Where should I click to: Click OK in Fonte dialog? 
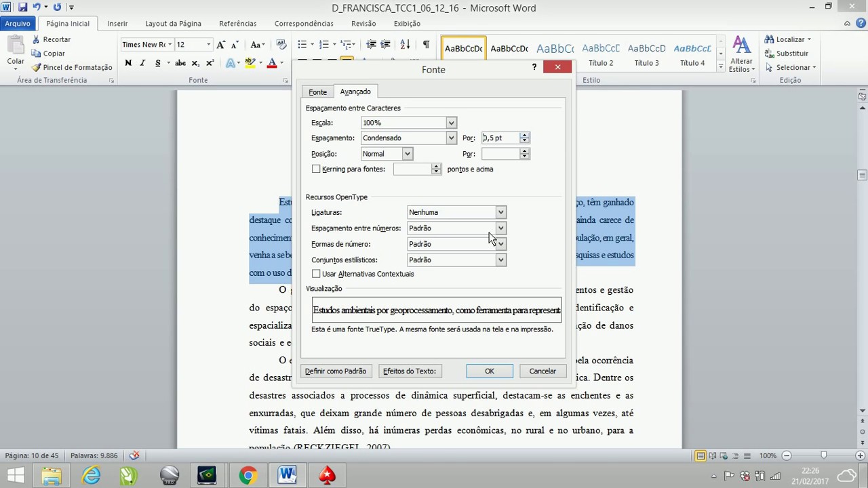tap(490, 371)
